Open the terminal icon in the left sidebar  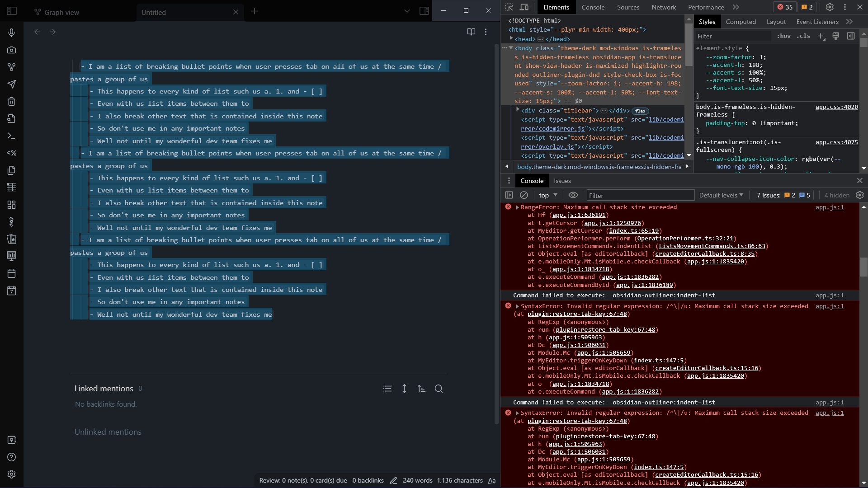pos(12,136)
